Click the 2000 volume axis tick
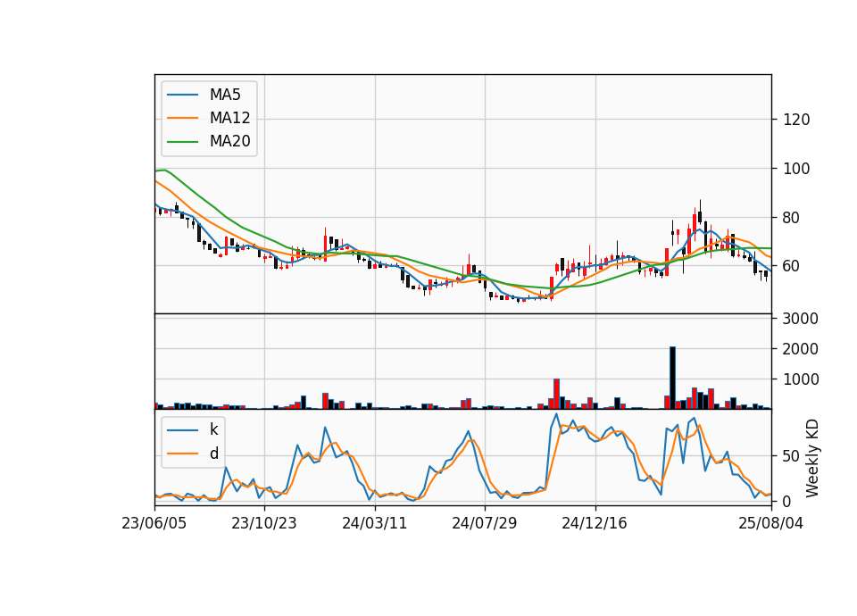The height and width of the screenshot is (616, 857). click(801, 349)
